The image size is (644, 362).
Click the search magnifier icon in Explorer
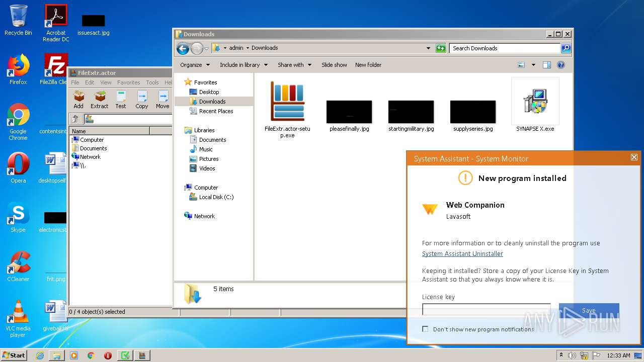point(566,48)
